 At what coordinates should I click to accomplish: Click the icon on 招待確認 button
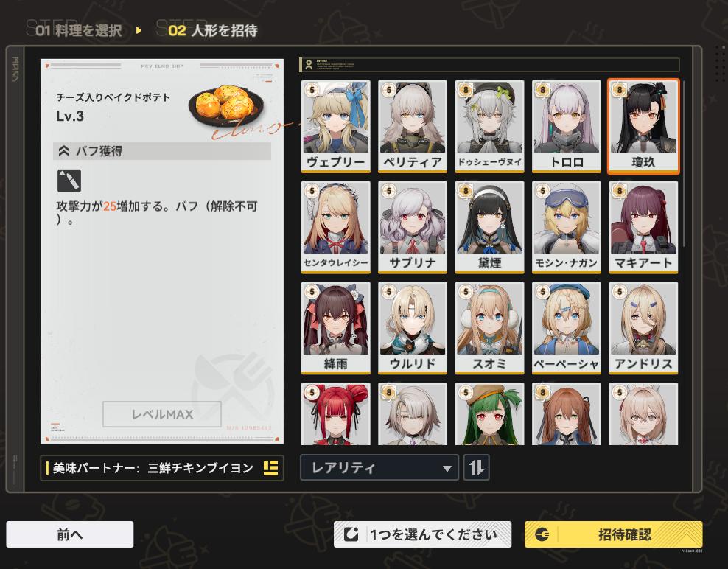(542, 534)
